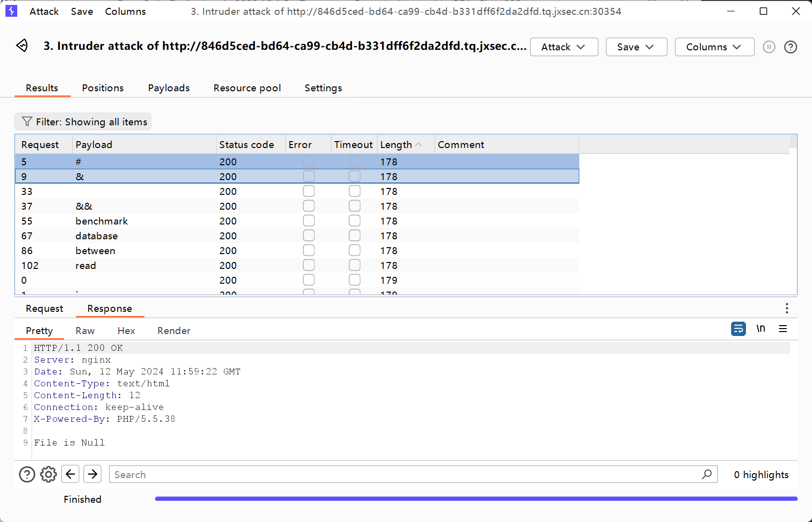Show non-printable characters with \n icon
Image resolution: width=812 pixels, height=522 pixels.
point(761,329)
